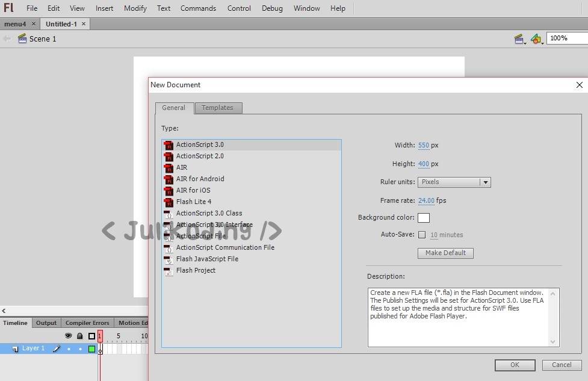
Task: Toggle Layer 1 visibility dot
Action: (69, 348)
